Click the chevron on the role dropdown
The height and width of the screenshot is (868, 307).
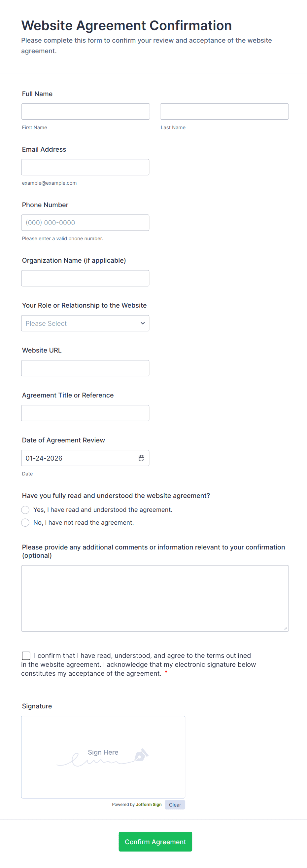point(142,323)
